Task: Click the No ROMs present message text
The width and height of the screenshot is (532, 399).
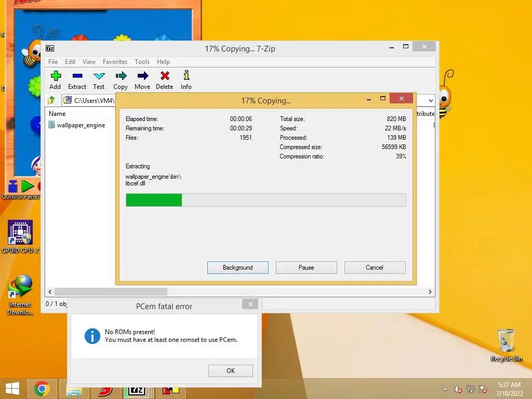Action: tap(129, 332)
